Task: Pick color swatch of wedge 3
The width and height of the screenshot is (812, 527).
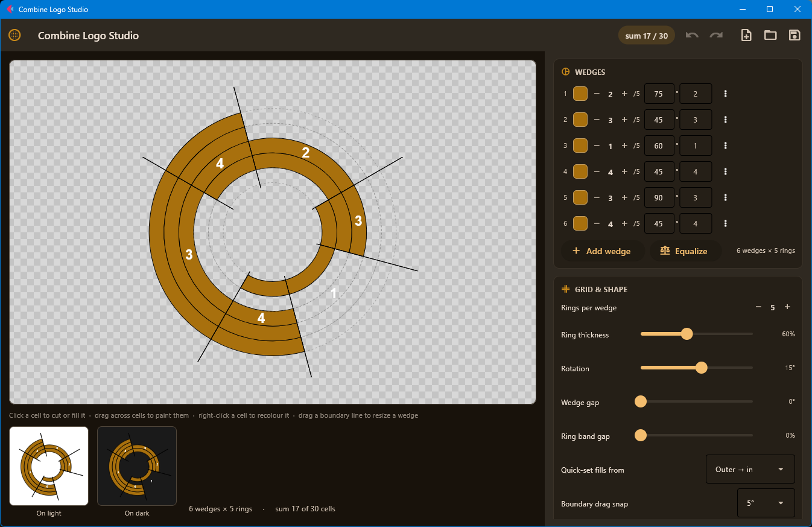Action: click(580, 145)
